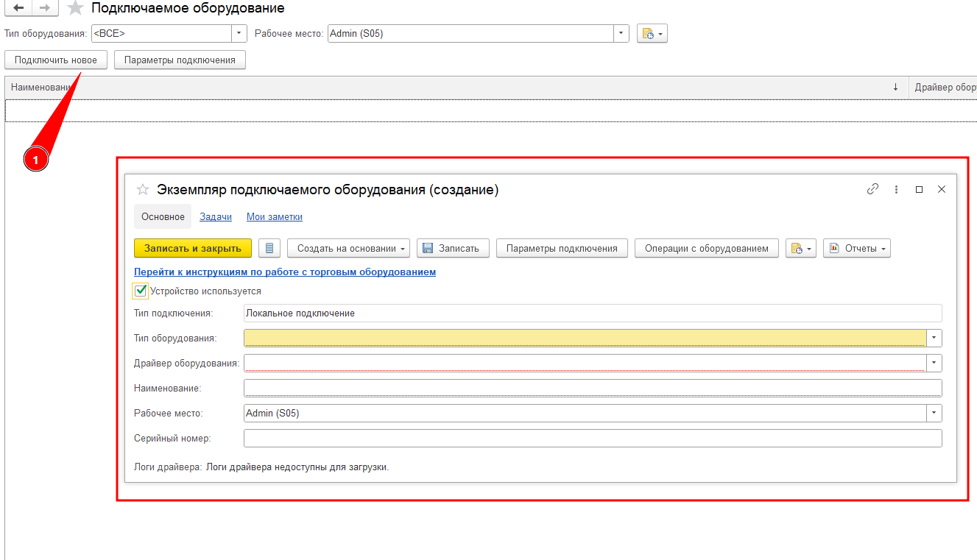Open Создать на основании dropdown

pos(349,248)
